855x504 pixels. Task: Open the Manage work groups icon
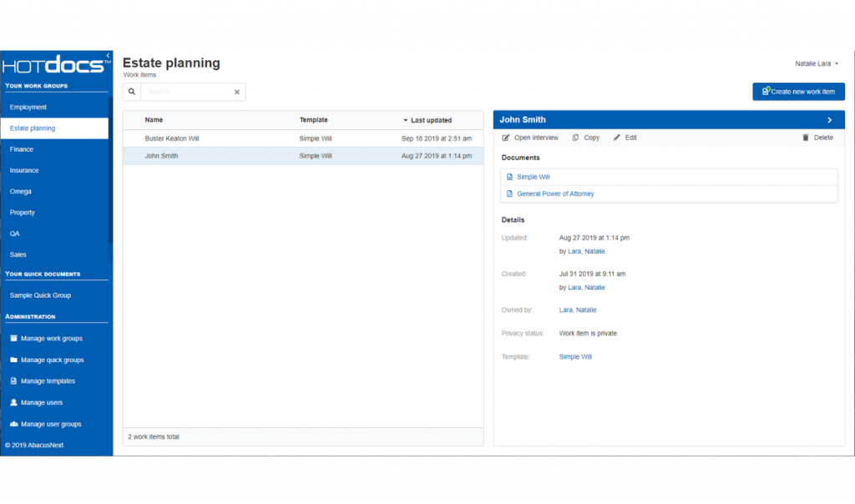pos(12,339)
